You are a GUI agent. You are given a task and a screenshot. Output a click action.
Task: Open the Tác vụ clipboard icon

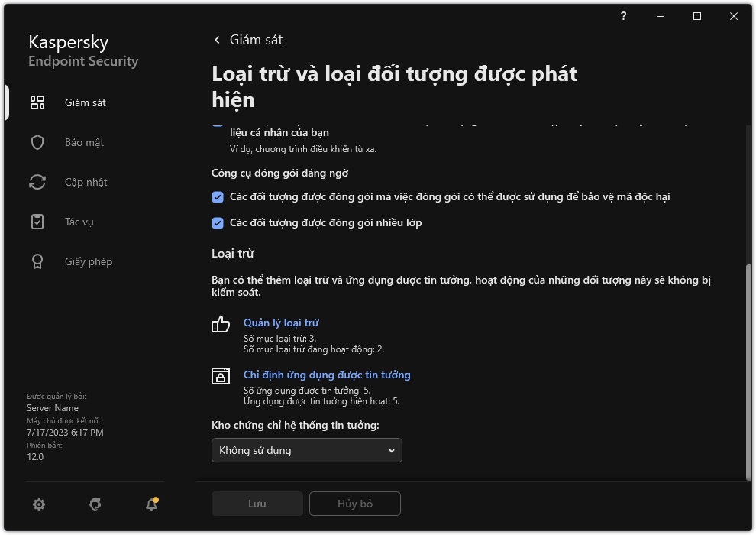(x=37, y=221)
